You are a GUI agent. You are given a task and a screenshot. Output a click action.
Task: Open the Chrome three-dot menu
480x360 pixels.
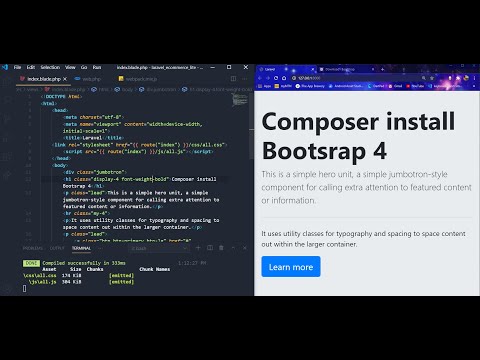click(x=474, y=78)
